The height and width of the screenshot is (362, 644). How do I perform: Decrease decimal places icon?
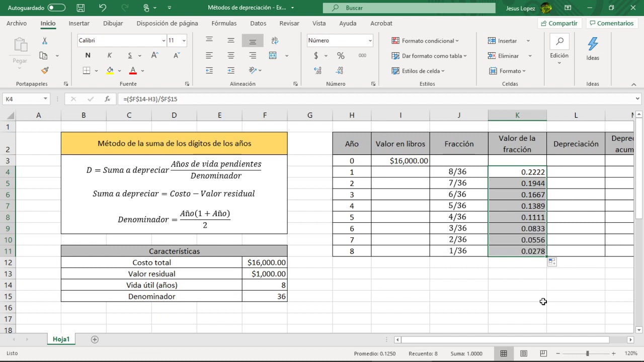click(x=340, y=71)
